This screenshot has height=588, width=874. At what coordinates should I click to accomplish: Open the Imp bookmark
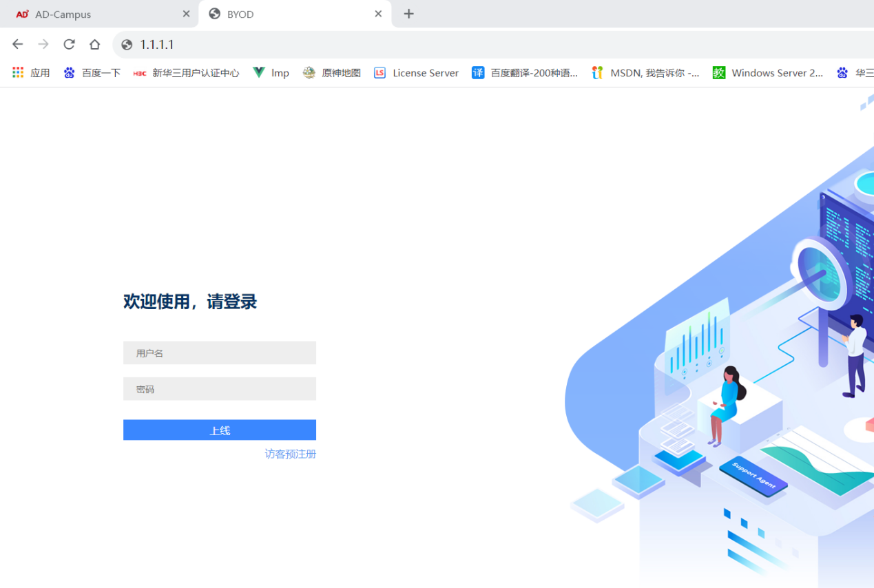271,73
